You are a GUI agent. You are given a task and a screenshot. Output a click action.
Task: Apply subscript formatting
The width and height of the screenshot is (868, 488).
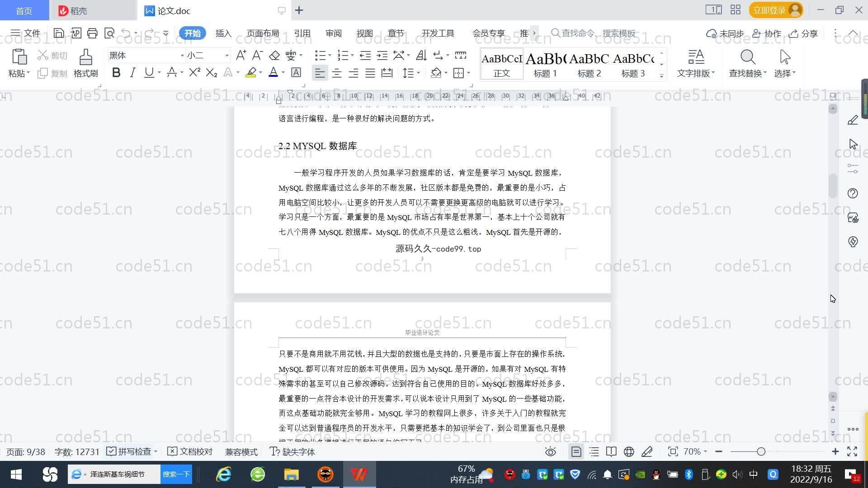click(211, 73)
